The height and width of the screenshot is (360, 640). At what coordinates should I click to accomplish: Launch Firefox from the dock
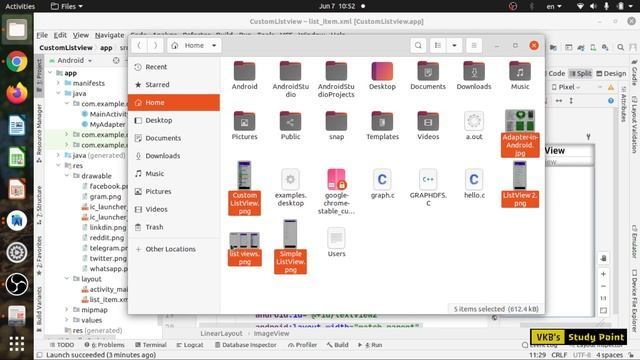tap(17, 93)
